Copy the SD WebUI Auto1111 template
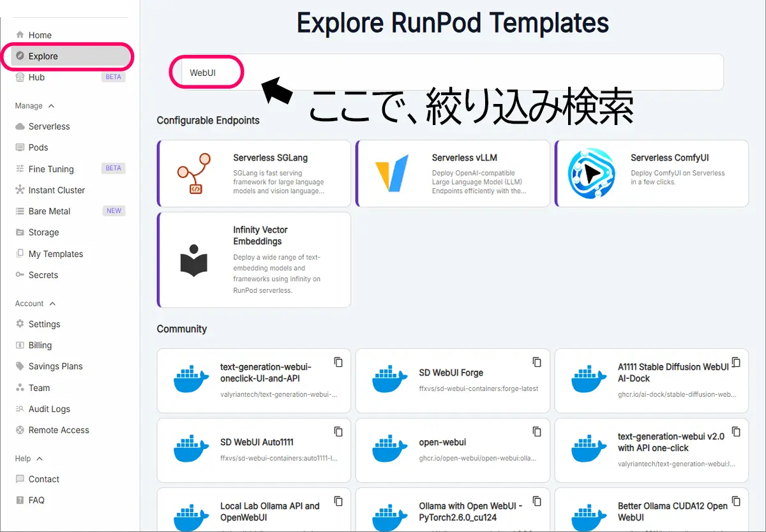Viewport: 766px width, 532px height. (338, 431)
